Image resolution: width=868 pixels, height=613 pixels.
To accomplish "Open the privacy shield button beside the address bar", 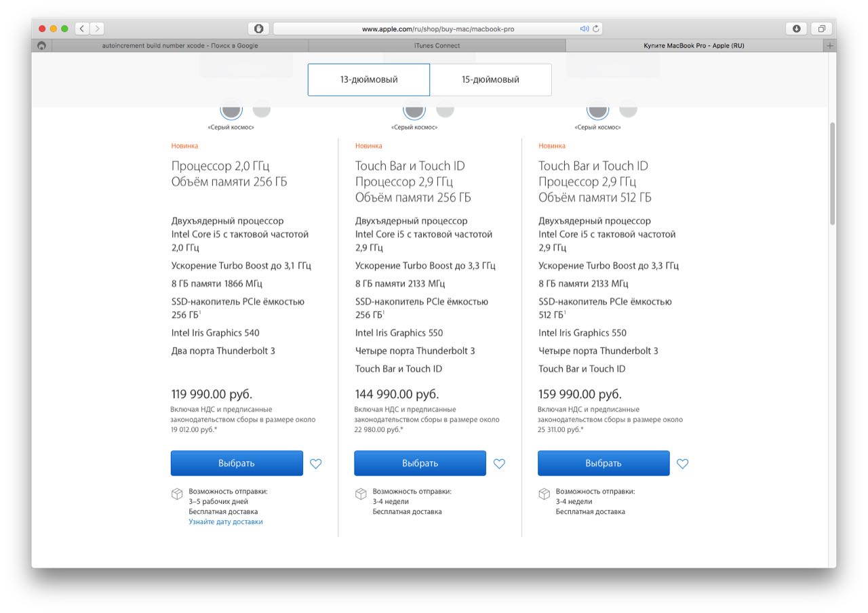I will [x=258, y=28].
